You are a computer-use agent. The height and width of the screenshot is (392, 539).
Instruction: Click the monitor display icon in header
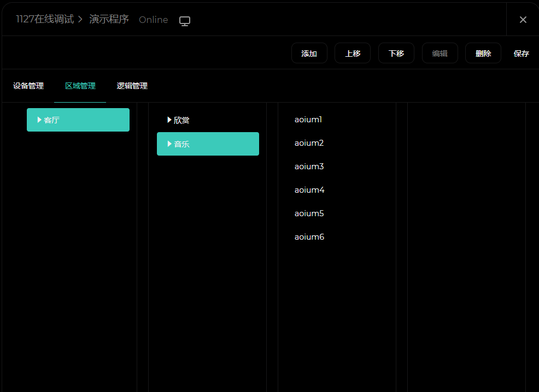tap(185, 21)
